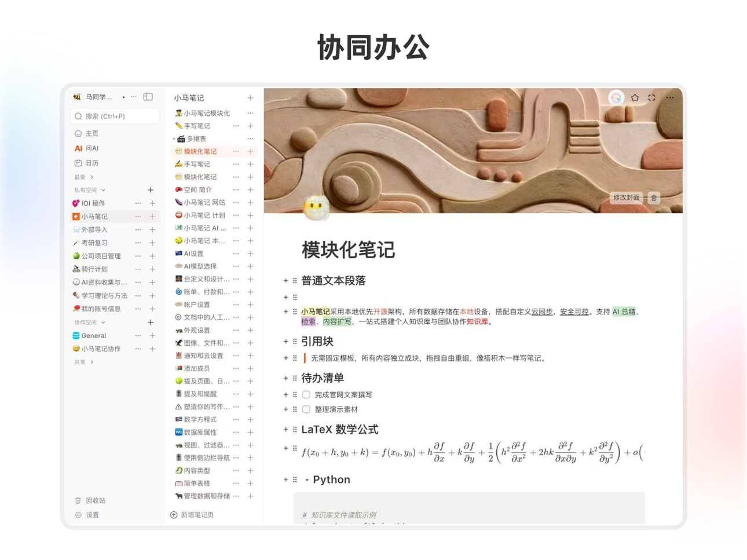
Task: Open more options for 数学方程式 page
Action: tap(236, 420)
